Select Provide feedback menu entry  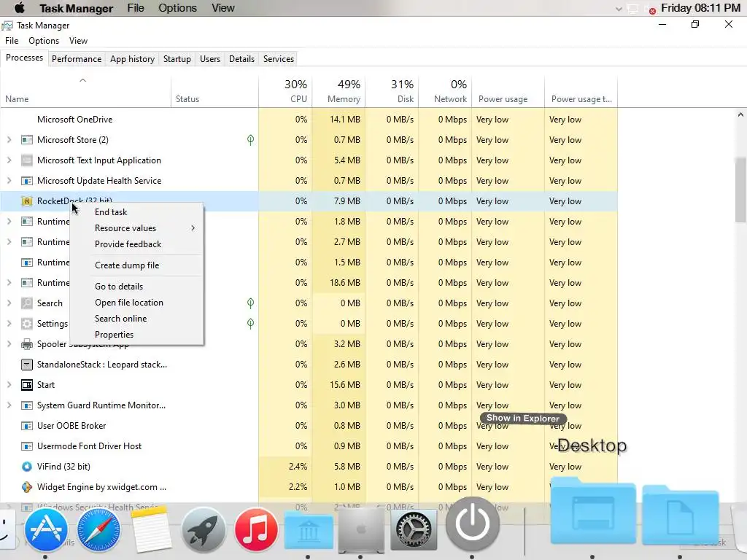coord(136,244)
